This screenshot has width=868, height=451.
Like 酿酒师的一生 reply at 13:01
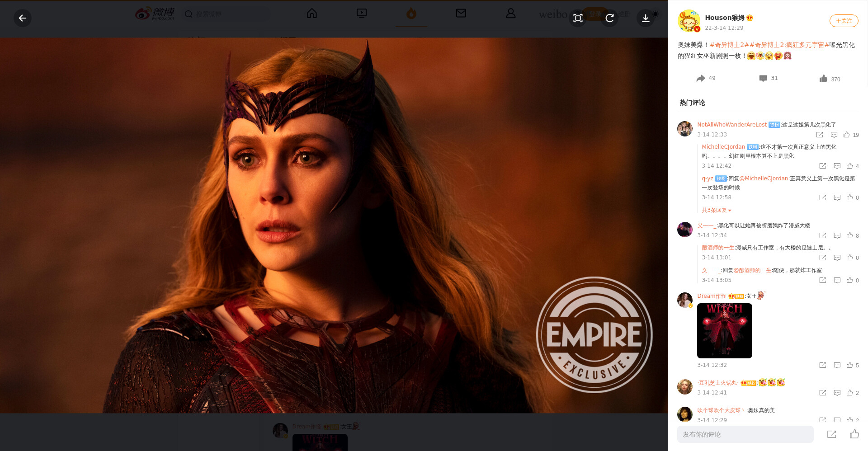tap(853, 258)
